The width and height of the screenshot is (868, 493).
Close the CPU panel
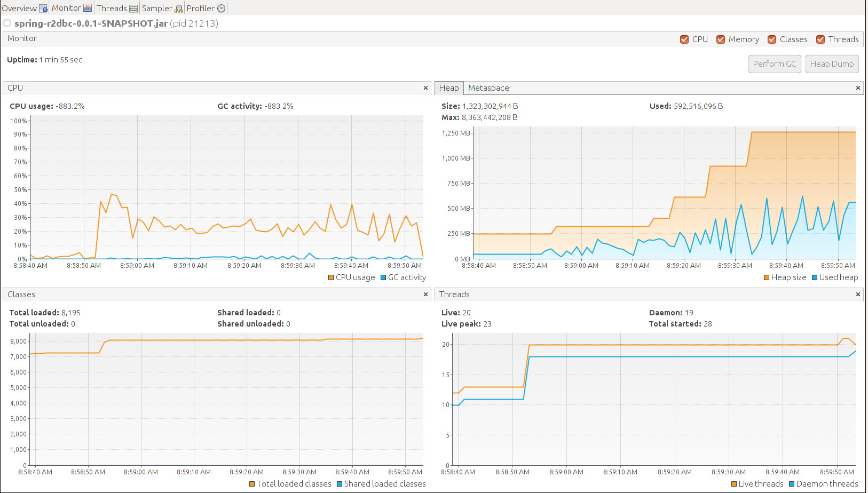(425, 88)
